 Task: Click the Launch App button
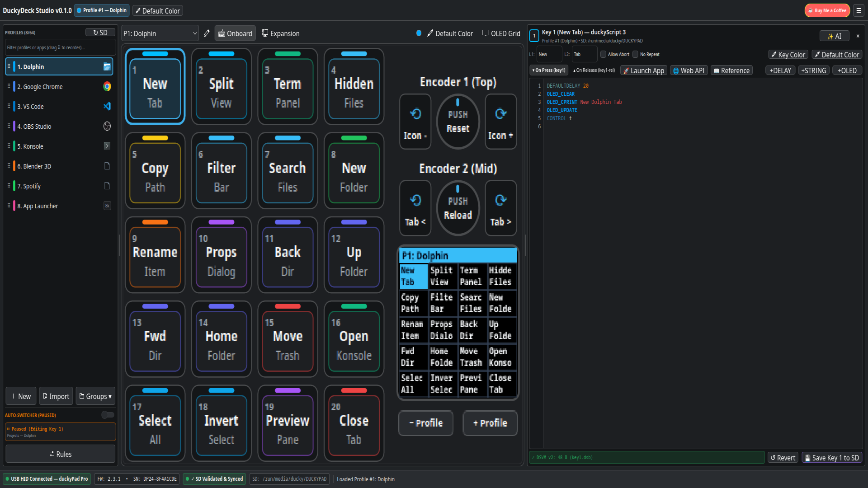(x=644, y=70)
